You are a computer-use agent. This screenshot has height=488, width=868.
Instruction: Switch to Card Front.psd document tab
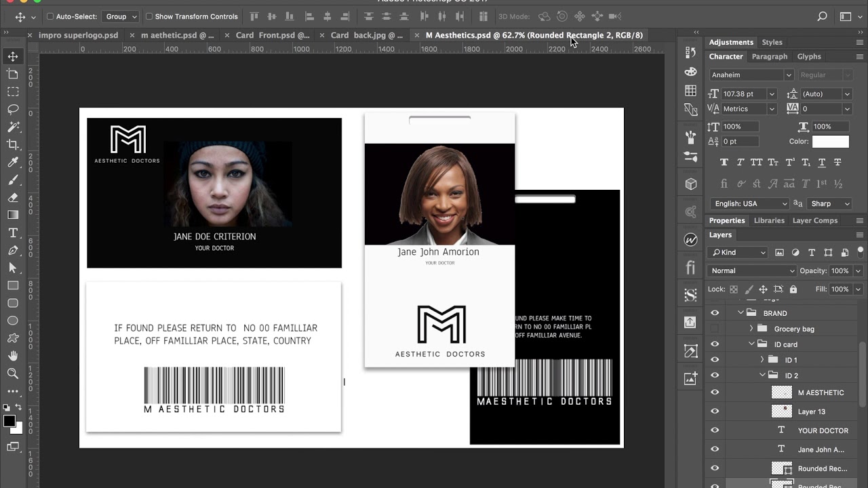pyautogui.click(x=273, y=35)
